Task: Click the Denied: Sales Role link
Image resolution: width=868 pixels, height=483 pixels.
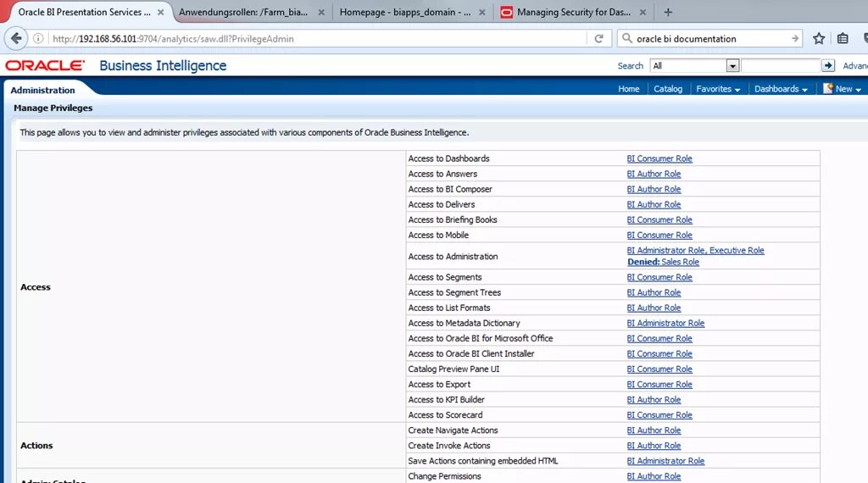Action: point(663,262)
